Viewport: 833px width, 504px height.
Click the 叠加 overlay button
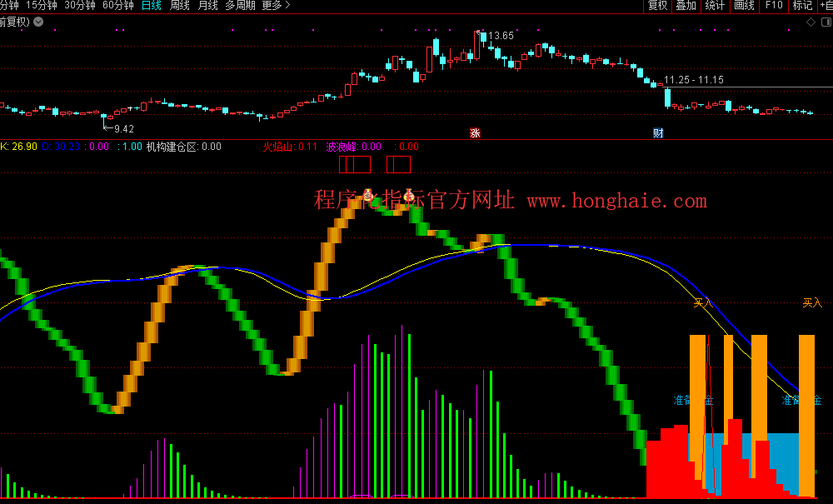click(686, 6)
